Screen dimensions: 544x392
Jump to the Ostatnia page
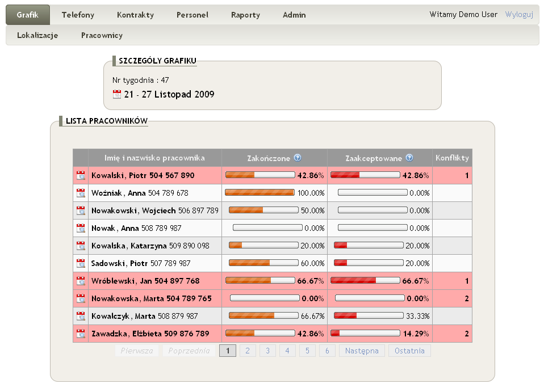(409, 351)
